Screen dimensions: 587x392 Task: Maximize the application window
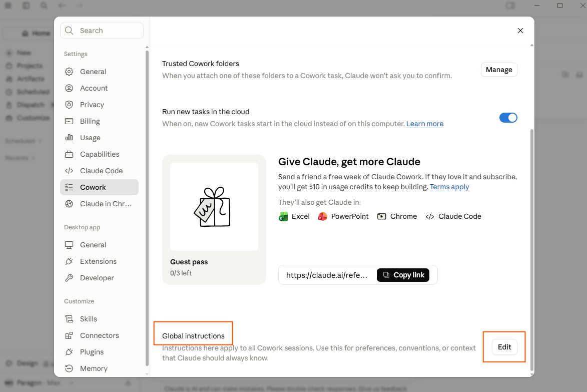click(x=560, y=5)
